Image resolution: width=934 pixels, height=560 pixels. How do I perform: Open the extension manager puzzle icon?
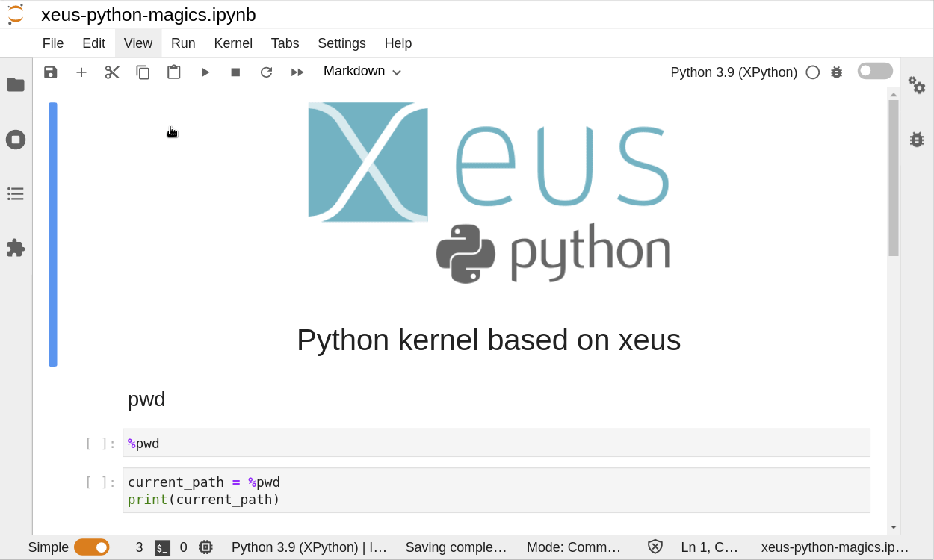coord(16,248)
